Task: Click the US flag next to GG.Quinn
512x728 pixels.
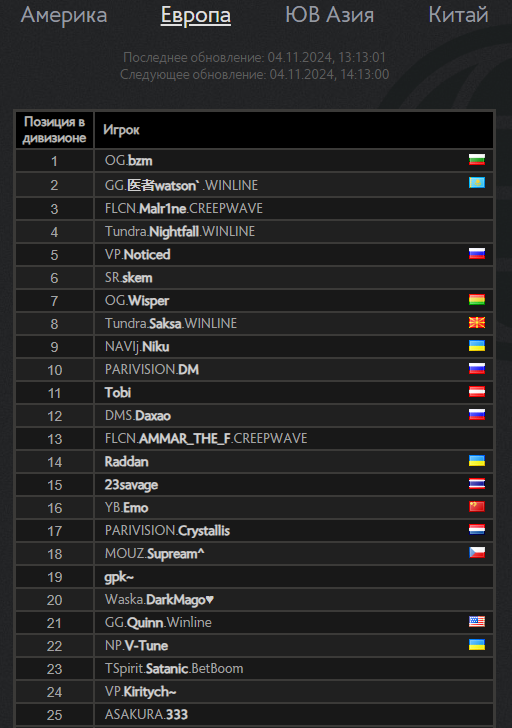Action: click(x=477, y=621)
